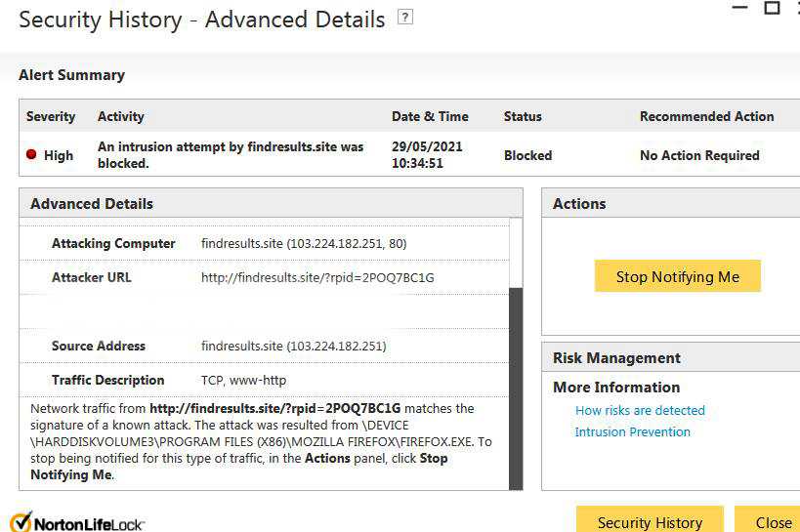Select the Attacking Computer row
Screen dimensions: 800x532
coord(264,244)
